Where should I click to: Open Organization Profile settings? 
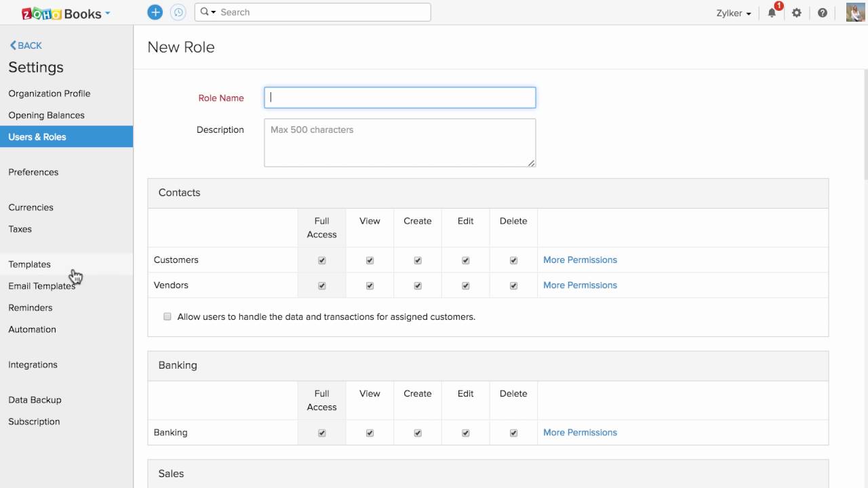click(50, 94)
